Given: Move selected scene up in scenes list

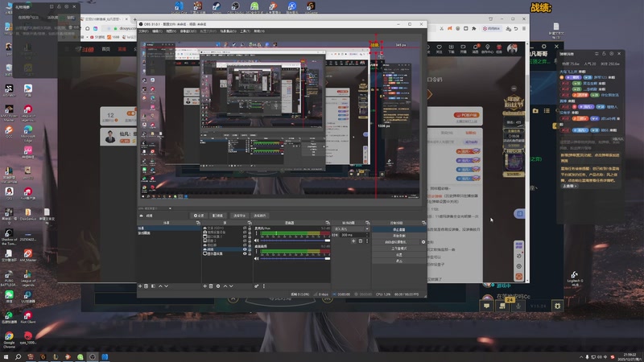Looking at the screenshot, I should click(x=160, y=286).
